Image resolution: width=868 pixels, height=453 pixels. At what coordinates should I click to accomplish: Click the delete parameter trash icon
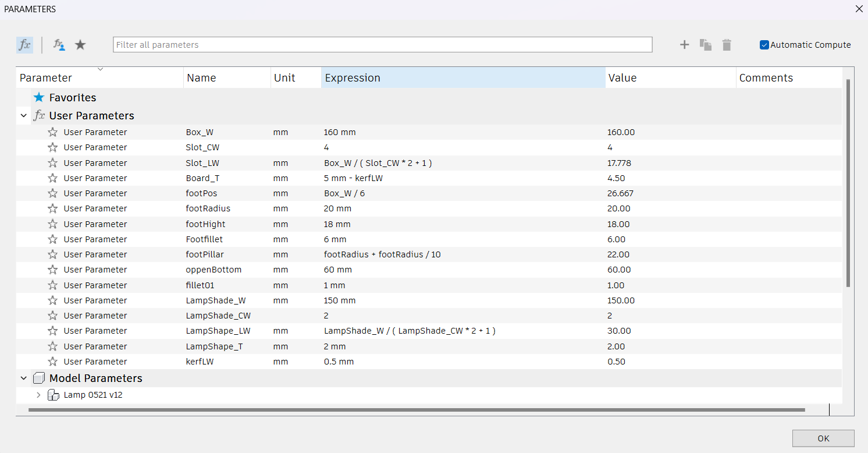[727, 45]
